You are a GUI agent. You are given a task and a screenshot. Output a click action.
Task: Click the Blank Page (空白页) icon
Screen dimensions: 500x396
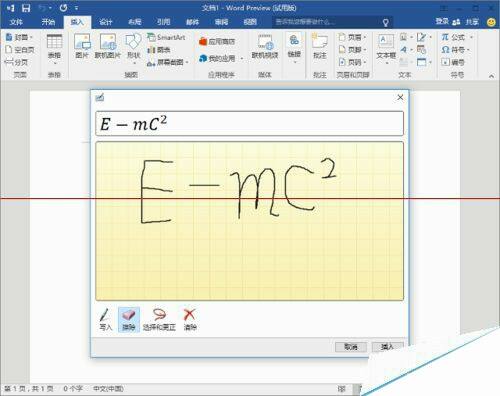pyautogui.click(x=20, y=50)
